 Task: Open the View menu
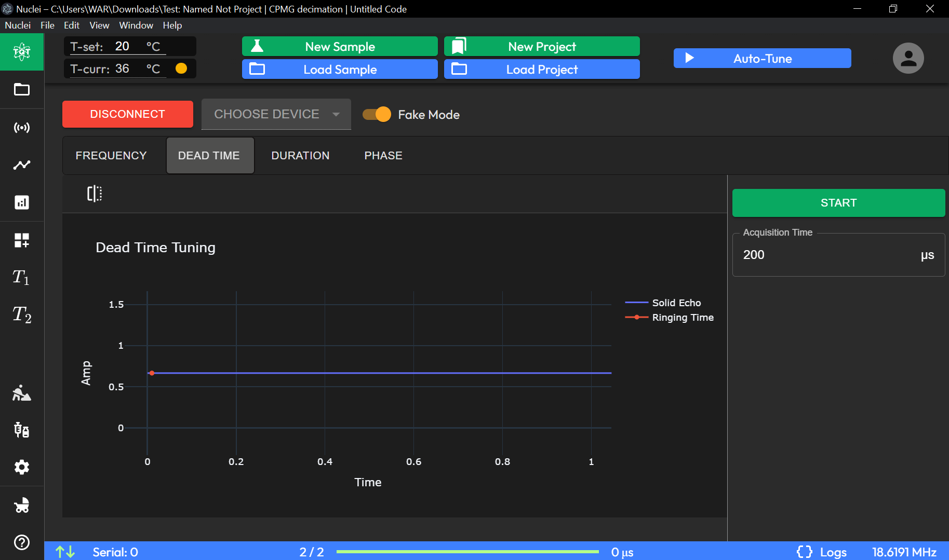click(99, 25)
